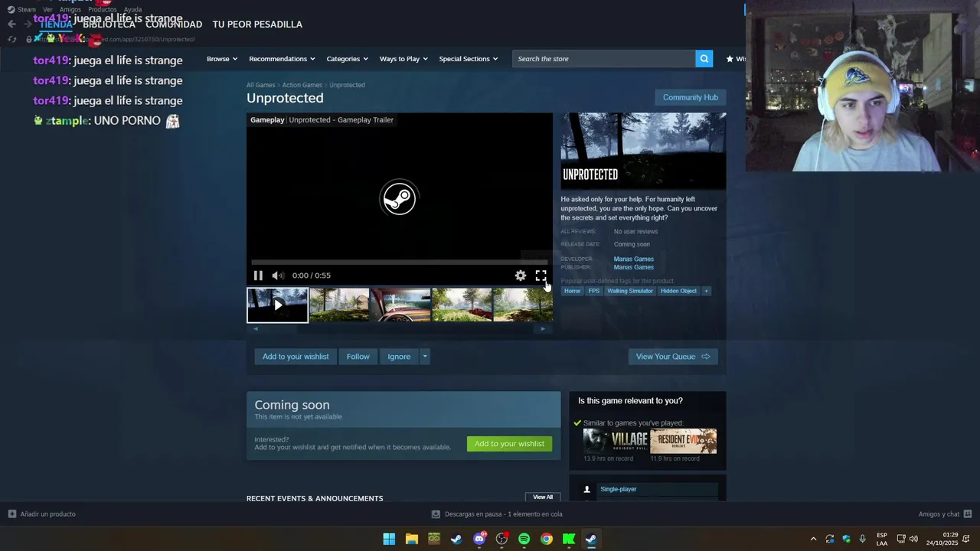Click the Añadir un producto plus icon
The image size is (980, 551).
(11, 514)
